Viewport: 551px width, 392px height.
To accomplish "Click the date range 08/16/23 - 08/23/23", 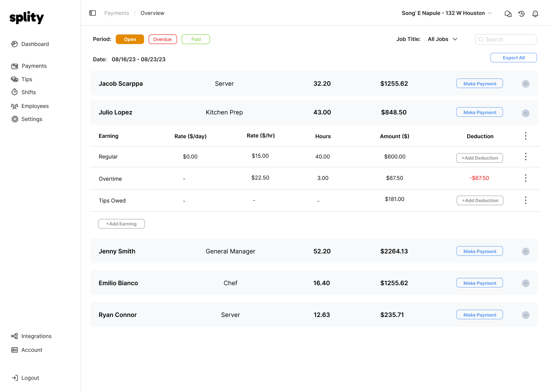I will pos(139,59).
